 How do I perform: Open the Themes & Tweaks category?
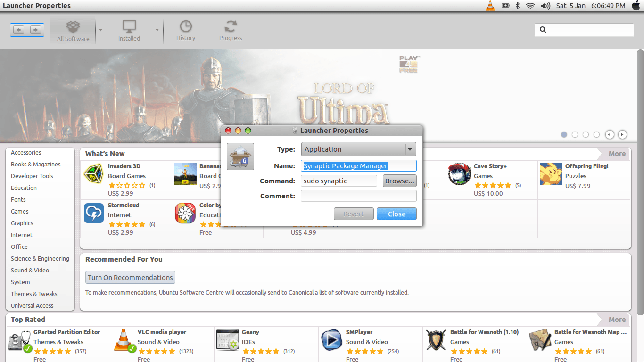click(34, 294)
